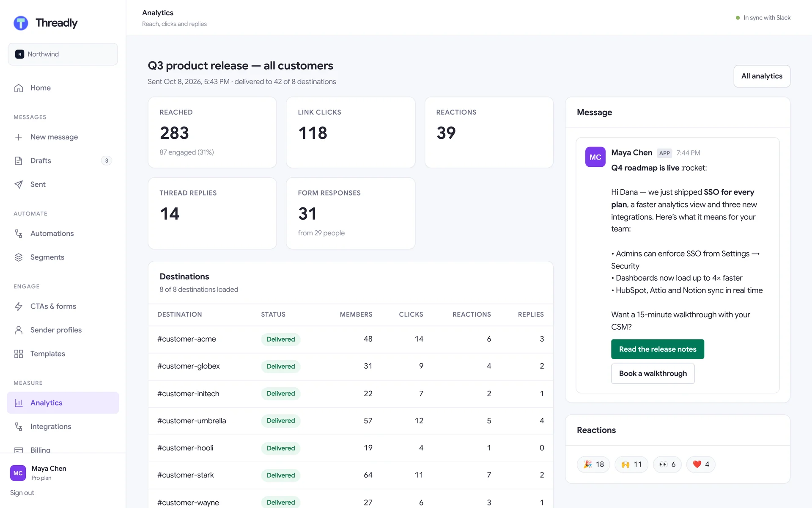Click the CTAs & forms lightning icon

coord(19,306)
